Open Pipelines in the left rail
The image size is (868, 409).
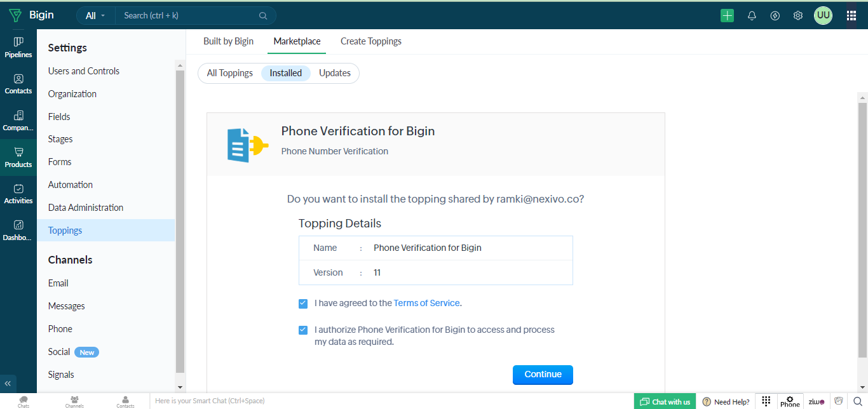18,48
